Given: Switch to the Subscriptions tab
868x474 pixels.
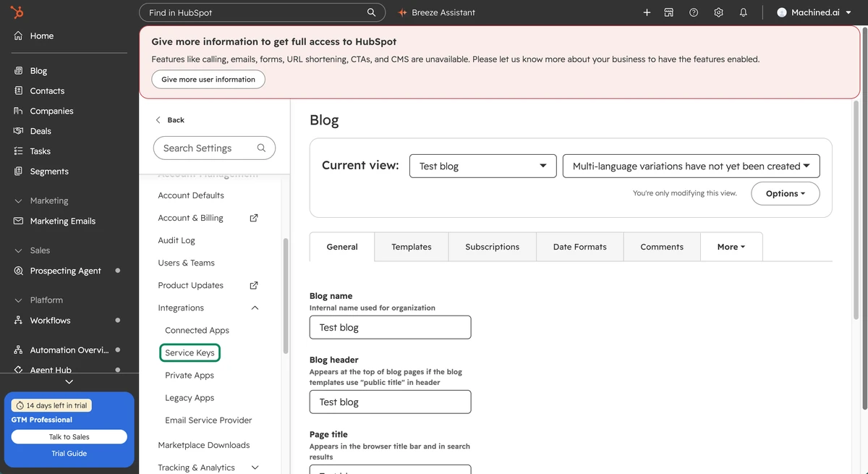Looking at the screenshot, I should tap(493, 247).
